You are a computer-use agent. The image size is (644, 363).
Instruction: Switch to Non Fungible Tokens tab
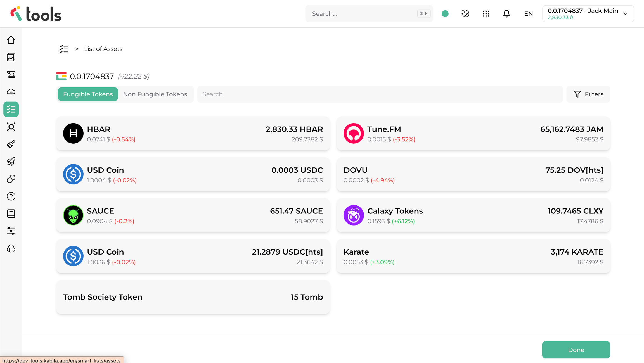[155, 94]
